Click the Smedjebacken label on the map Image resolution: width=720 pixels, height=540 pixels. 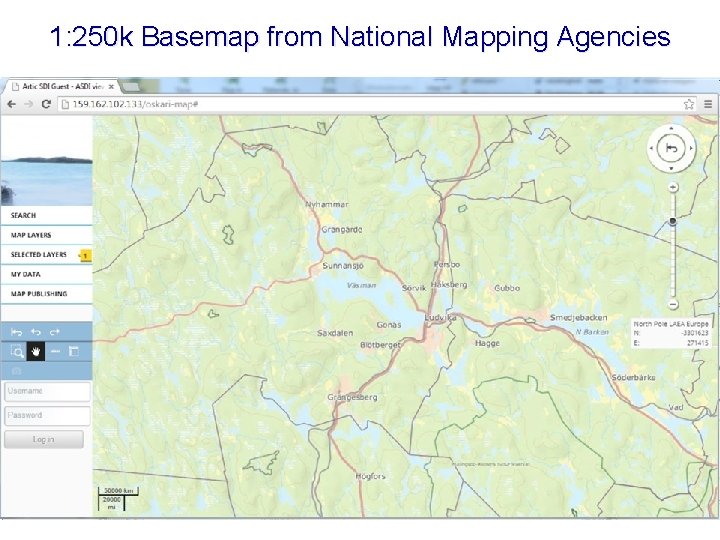[x=579, y=318]
